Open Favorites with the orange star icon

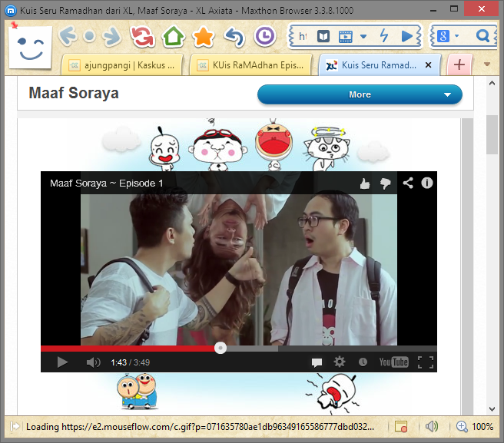click(x=203, y=36)
